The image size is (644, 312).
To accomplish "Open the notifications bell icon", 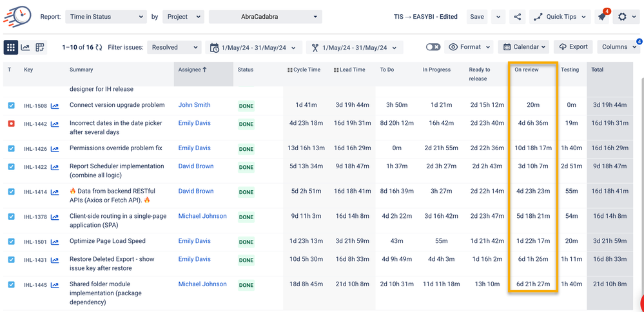I will [602, 17].
